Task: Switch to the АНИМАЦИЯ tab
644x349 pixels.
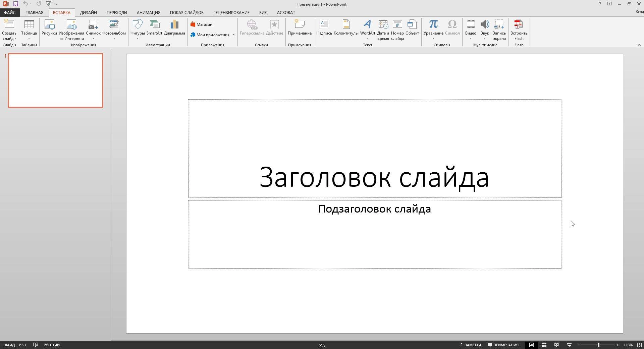Action: (x=148, y=12)
